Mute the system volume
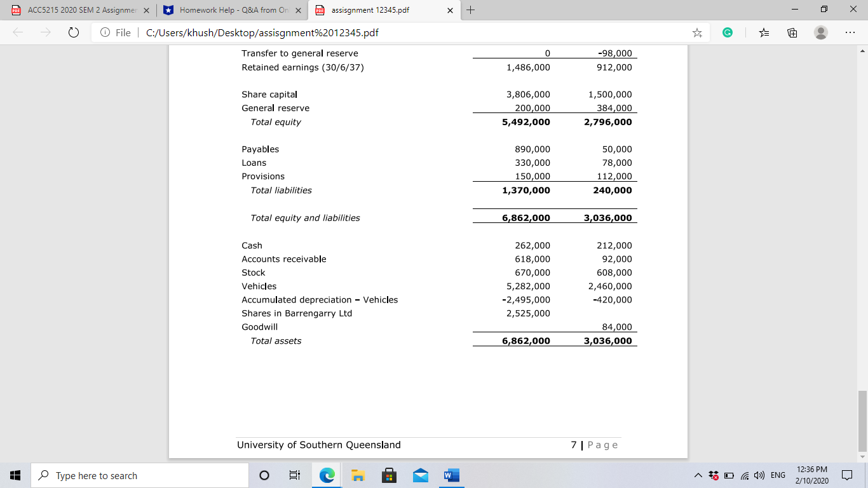Viewport: 868px width, 488px height. [759, 475]
